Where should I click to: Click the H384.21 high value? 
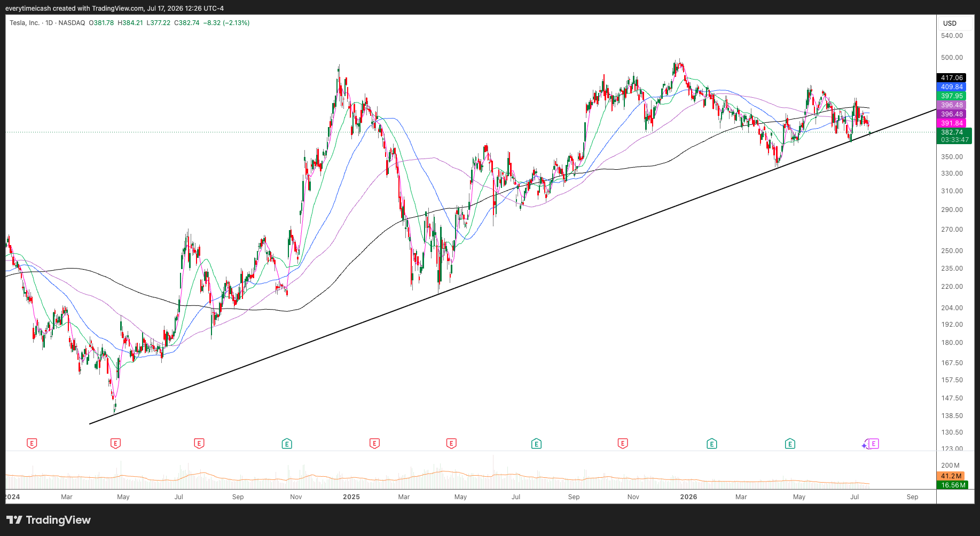tap(130, 23)
